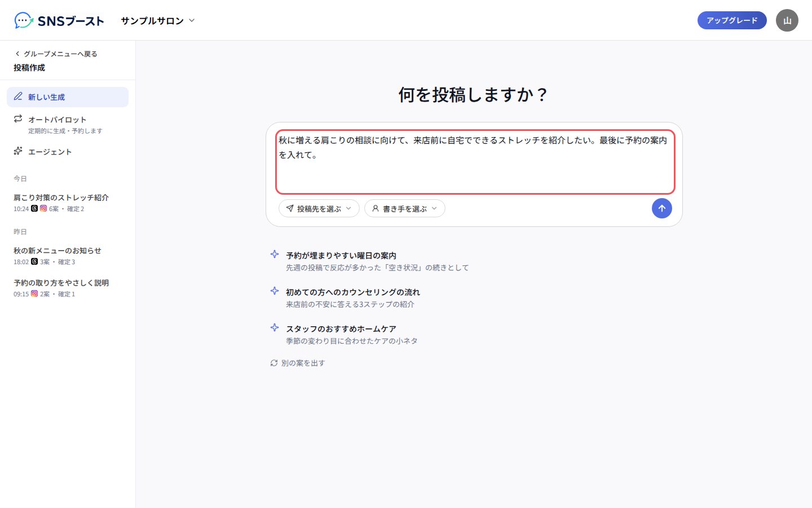Open history item 秋の新メニューのお知らせ

coord(68,256)
